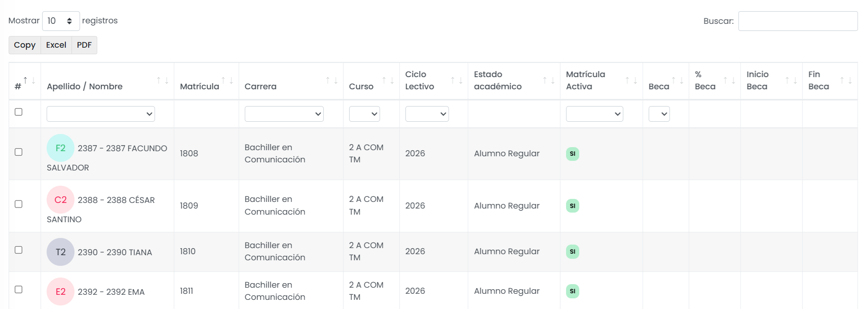This screenshot has height=309, width=868.
Task: Focus the Buscar search field
Action: click(798, 21)
